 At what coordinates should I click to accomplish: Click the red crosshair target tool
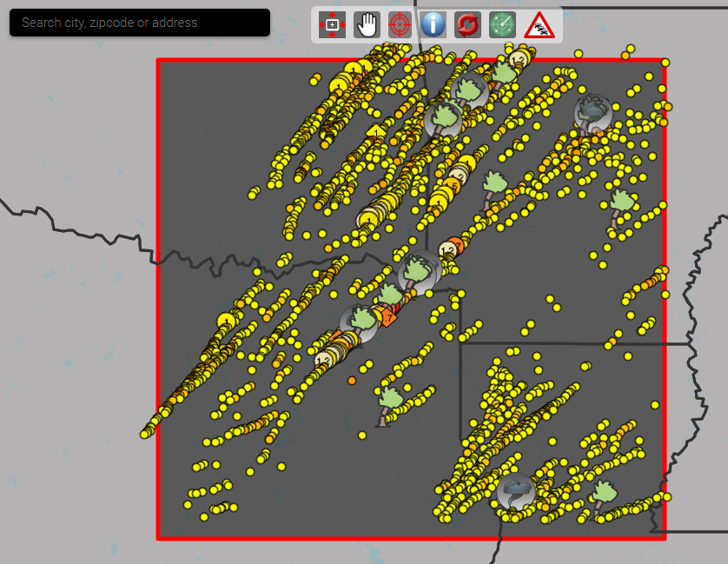click(x=400, y=24)
